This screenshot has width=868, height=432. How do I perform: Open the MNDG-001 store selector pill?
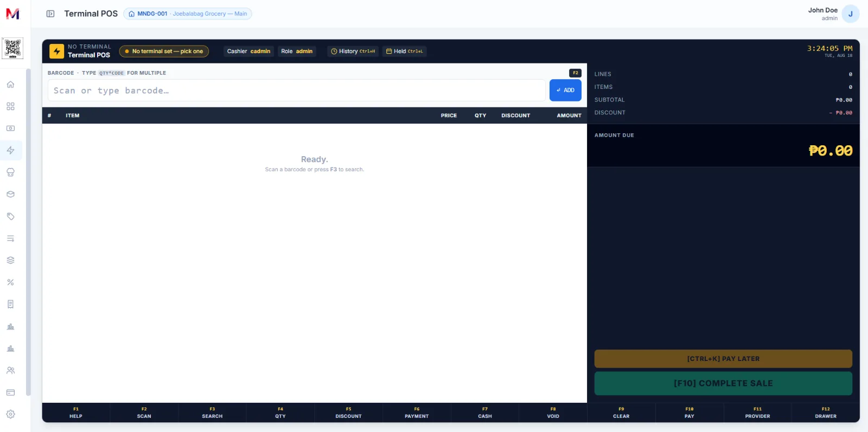coord(188,14)
